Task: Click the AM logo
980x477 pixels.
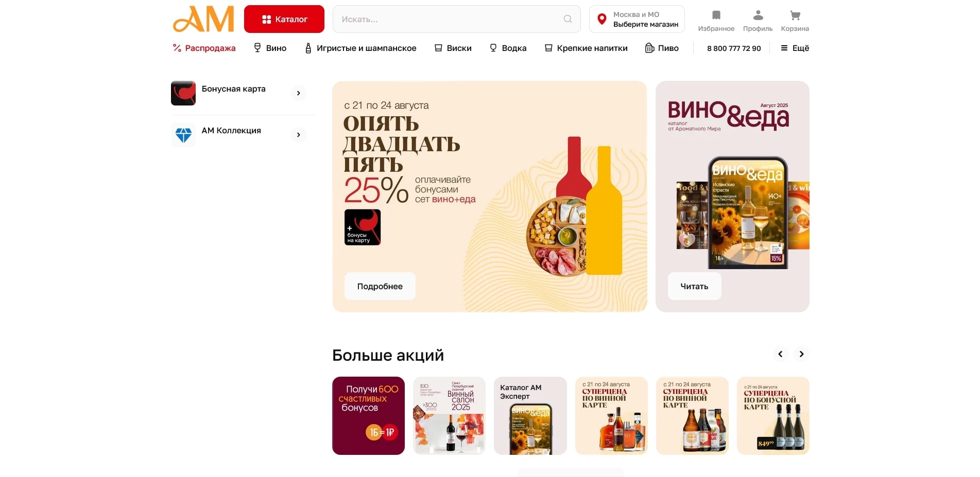Action: 203,19
